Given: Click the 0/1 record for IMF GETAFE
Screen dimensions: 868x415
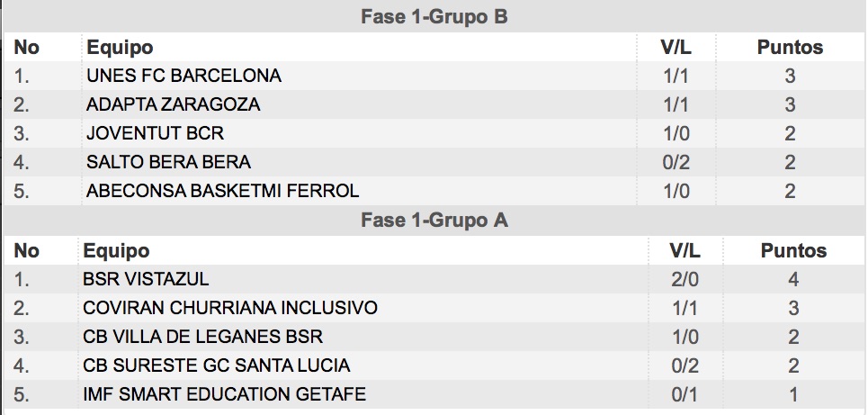Looking at the screenshot, I should (x=685, y=395).
